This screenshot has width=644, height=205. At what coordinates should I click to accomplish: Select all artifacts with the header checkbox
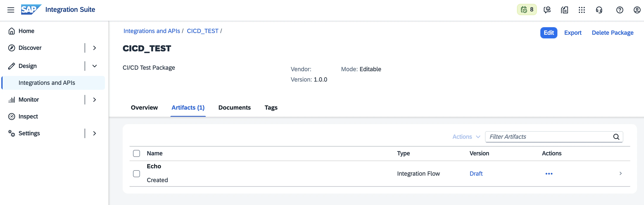[136, 153]
